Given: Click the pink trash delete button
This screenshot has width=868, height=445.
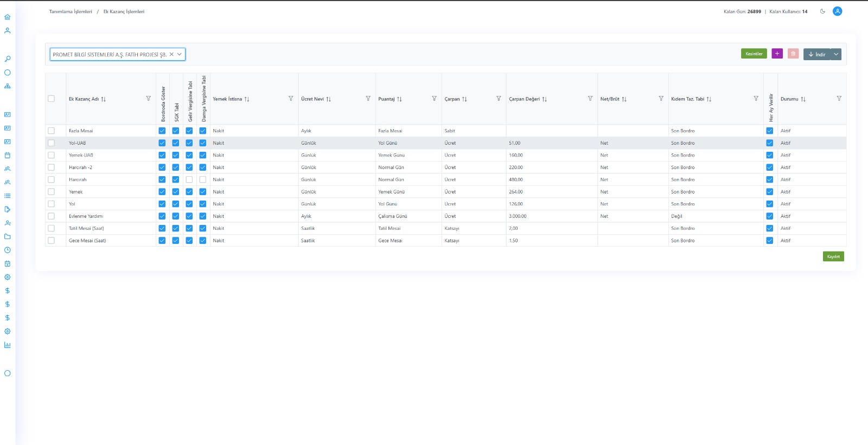Looking at the screenshot, I should (x=793, y=54).
